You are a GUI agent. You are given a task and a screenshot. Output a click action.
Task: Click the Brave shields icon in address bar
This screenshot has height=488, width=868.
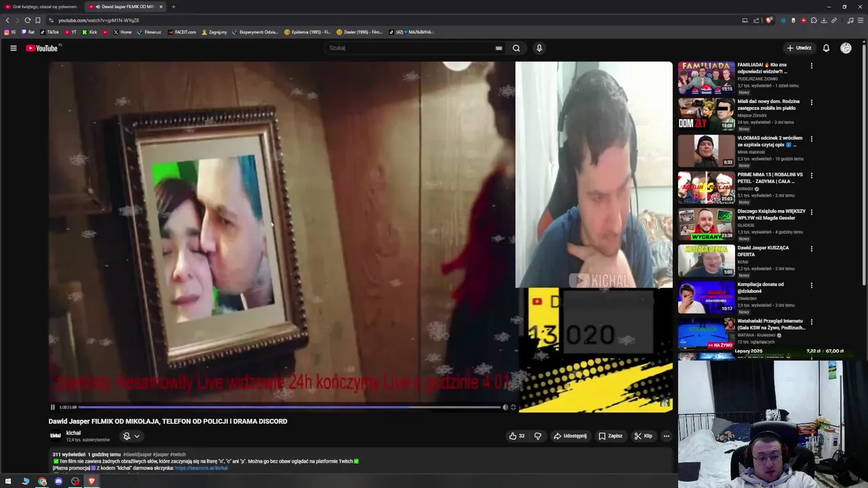click(768, 20)
